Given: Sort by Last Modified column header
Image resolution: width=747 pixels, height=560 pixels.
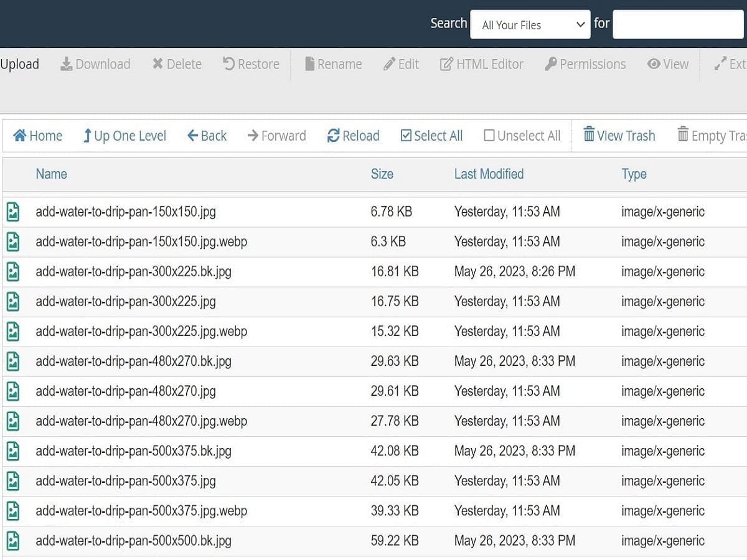Looking at the screenshot, I should (489, 174).
